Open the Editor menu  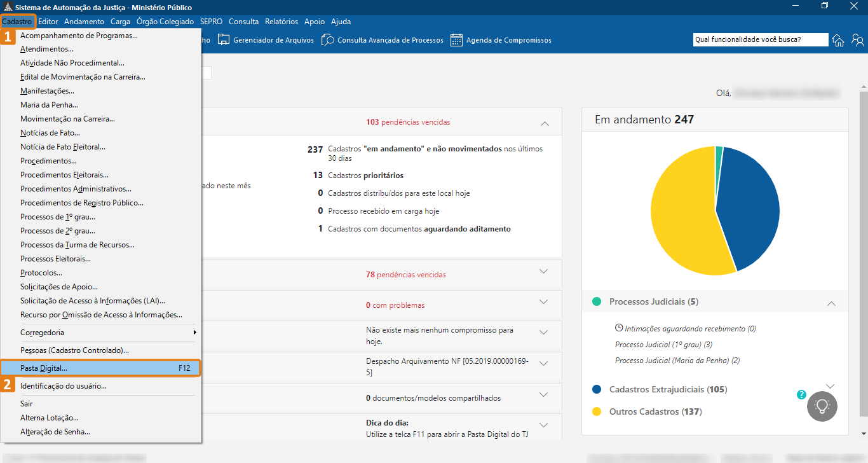point(48,22)
